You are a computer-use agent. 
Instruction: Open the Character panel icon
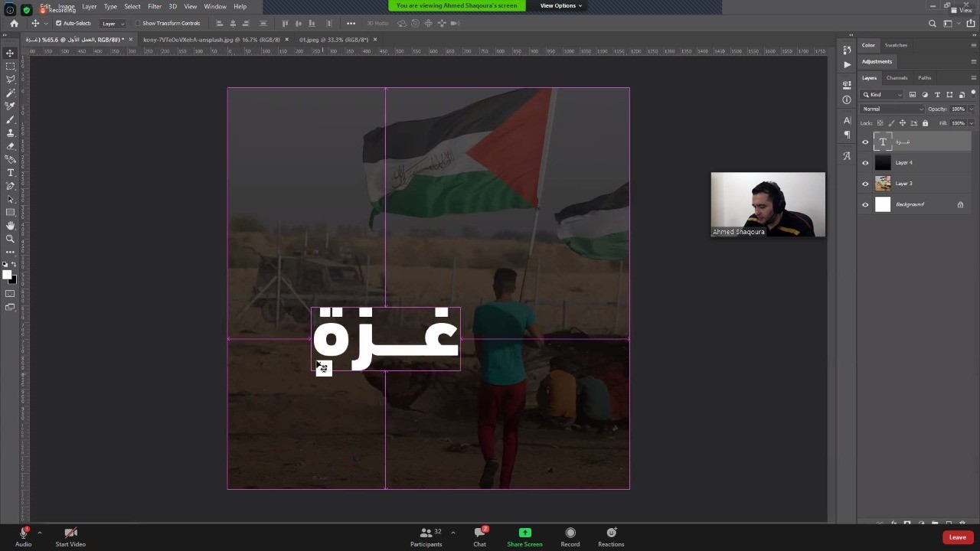tap(846, 120)
